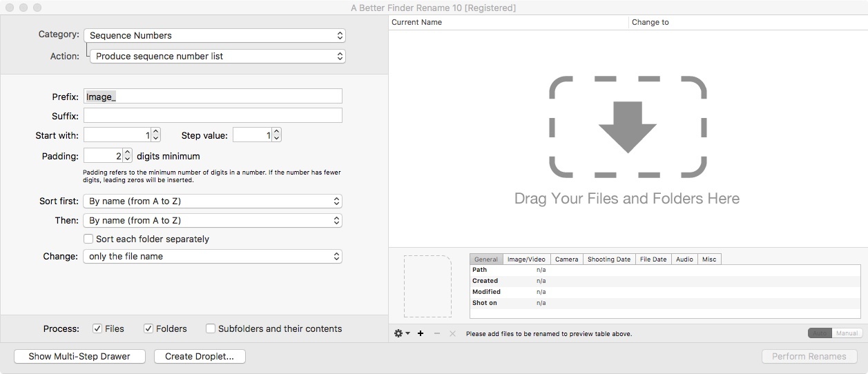Screen dimensions: 868x374
Task: Enable Sort each folder separately
Action: click(x=88, y=239)
